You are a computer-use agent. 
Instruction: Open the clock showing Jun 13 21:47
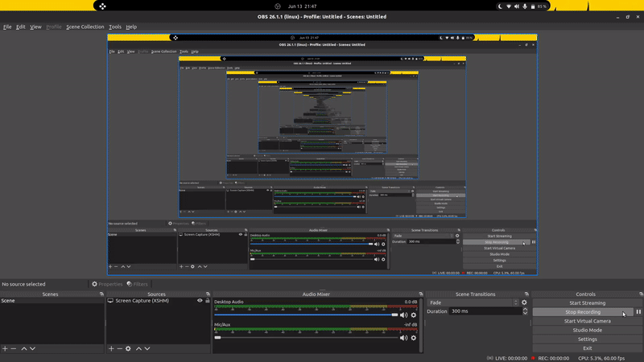(303, 6)
